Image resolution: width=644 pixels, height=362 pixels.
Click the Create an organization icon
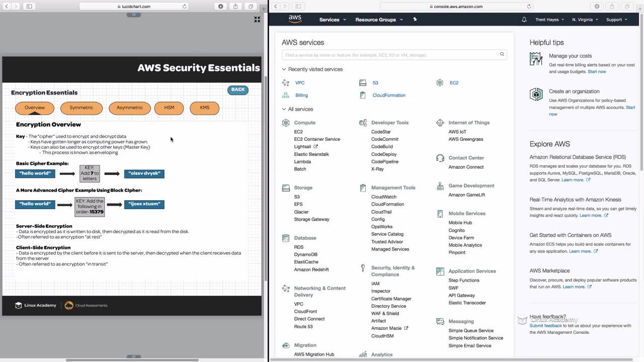536,95
